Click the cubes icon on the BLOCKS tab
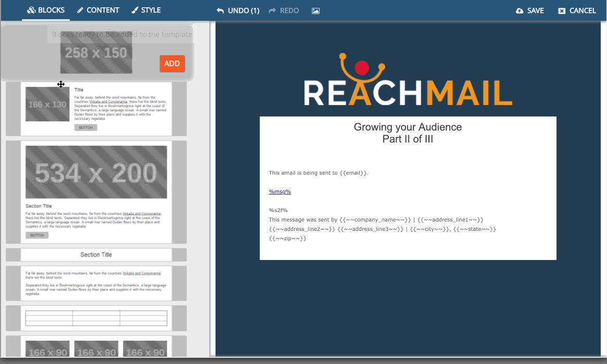 pos(31,10)
